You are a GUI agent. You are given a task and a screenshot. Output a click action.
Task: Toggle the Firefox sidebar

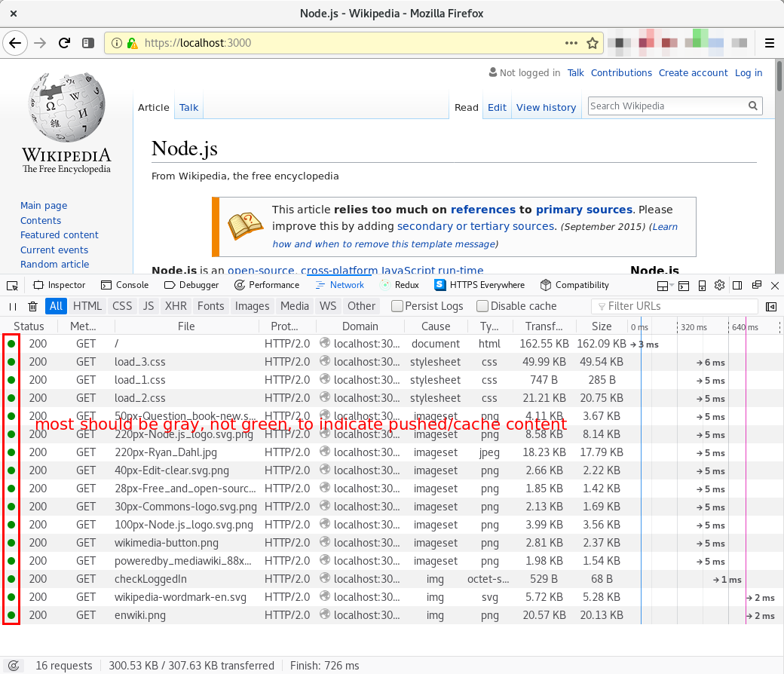(x=88, y=43)
